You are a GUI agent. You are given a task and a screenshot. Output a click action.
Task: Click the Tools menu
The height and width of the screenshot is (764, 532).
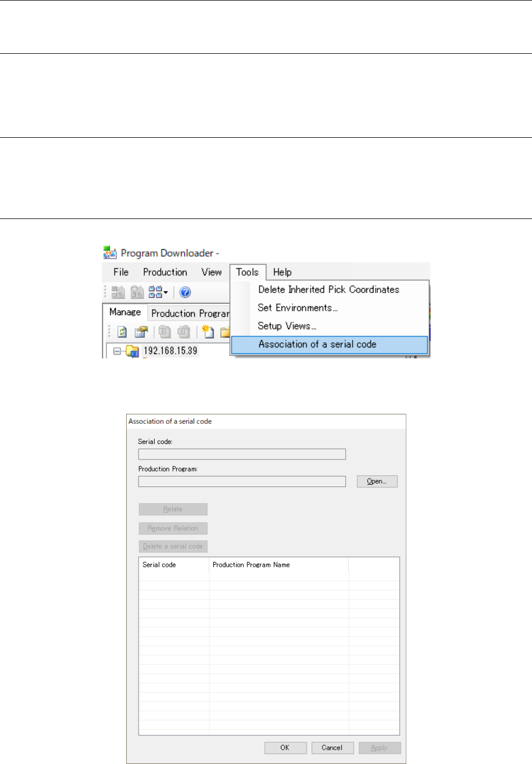coord(247,272)
